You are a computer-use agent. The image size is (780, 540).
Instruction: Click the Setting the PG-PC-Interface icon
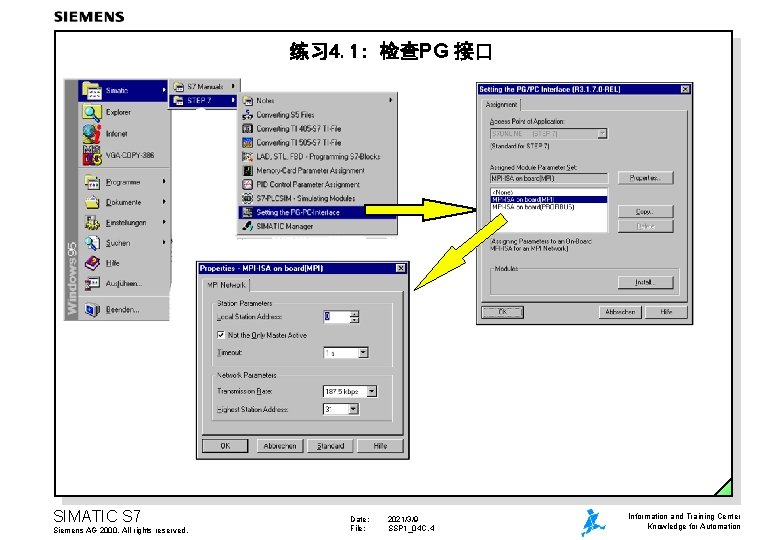tap(247, 212)
